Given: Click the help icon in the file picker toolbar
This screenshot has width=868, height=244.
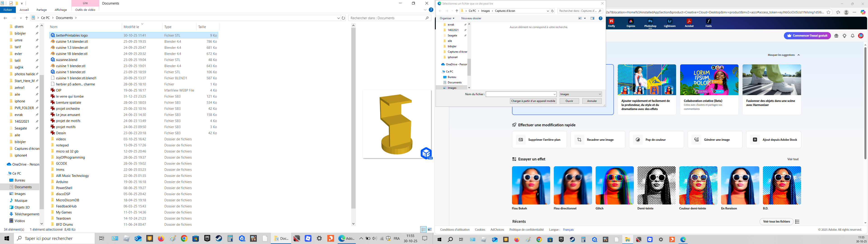Looking at the screenshot, I should (x=600, y=18).
